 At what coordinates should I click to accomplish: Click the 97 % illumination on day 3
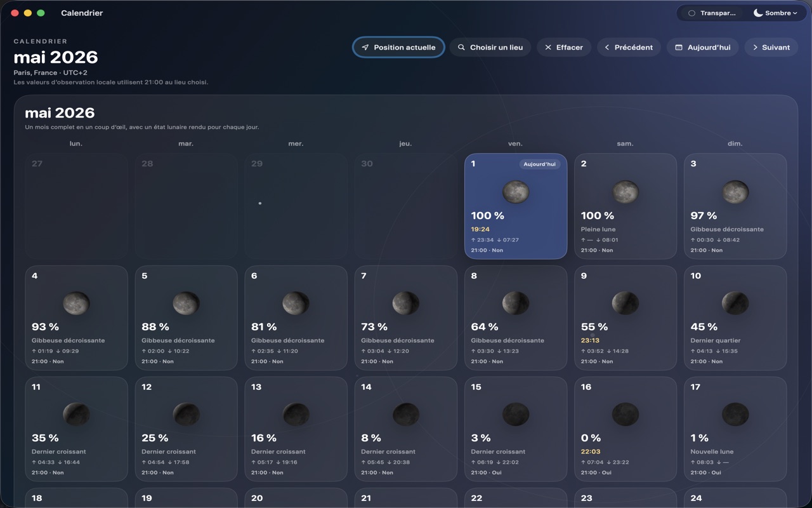click(704, 216)
